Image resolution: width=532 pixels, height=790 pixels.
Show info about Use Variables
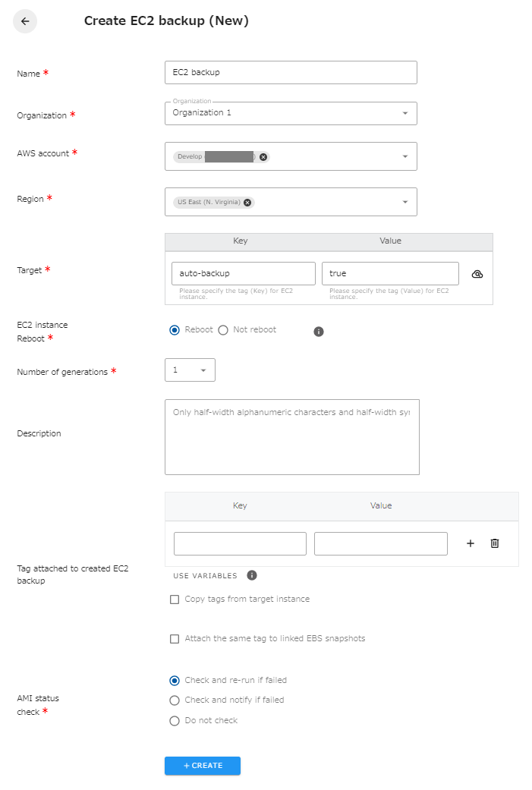pyautogui.click(x=252, y=575)
